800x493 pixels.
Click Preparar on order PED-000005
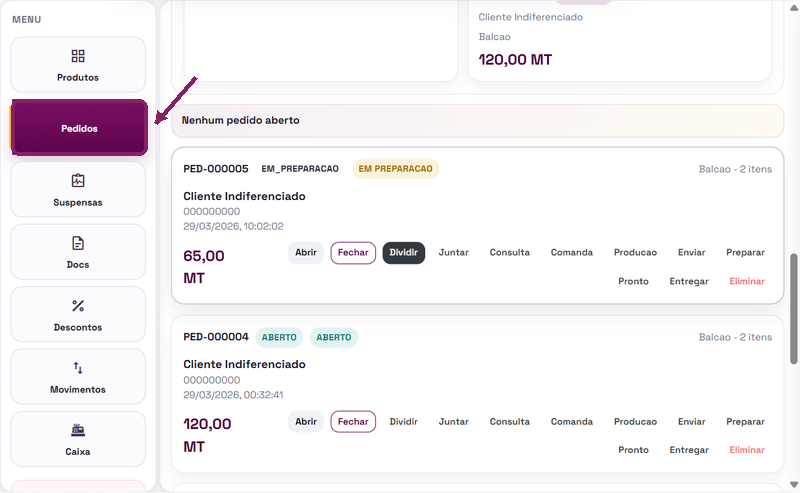[745, 253]
